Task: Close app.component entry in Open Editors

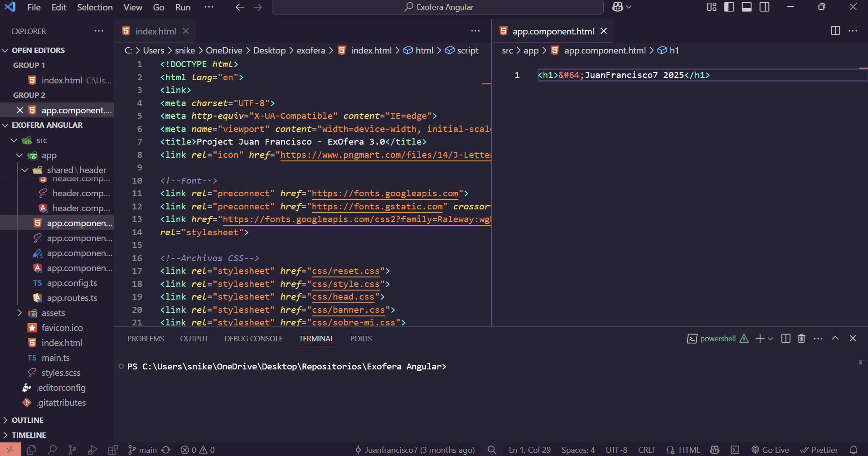Action: point(20,110)
